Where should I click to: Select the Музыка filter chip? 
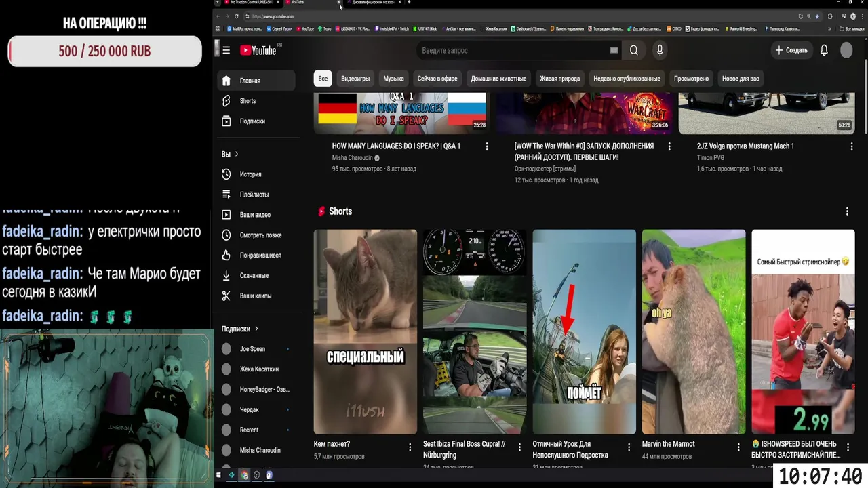pos(393,79)
